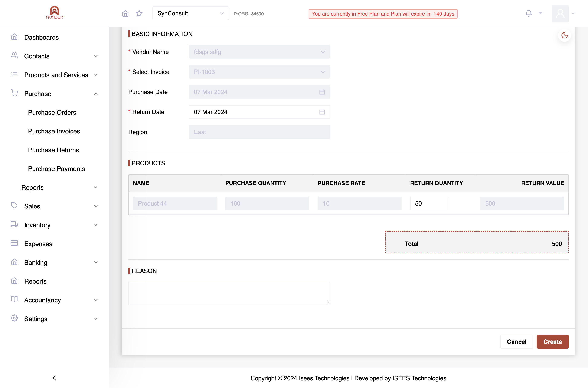The height and width of the screenshot is (388, 588).
Task: Open Return Date calendar icon
Action: 322,112
